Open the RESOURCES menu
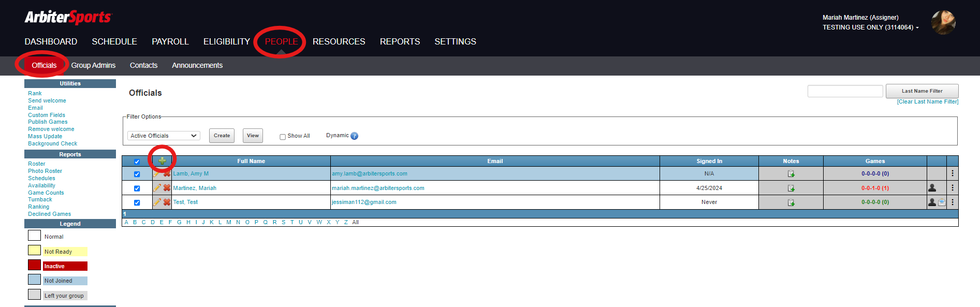The image size is (980, 307). coord(339,41)
